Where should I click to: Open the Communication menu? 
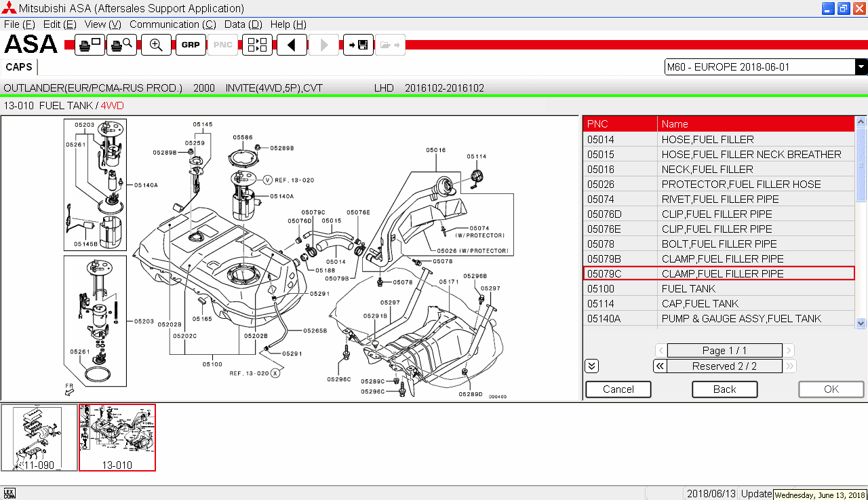click(x=173, y=24)
